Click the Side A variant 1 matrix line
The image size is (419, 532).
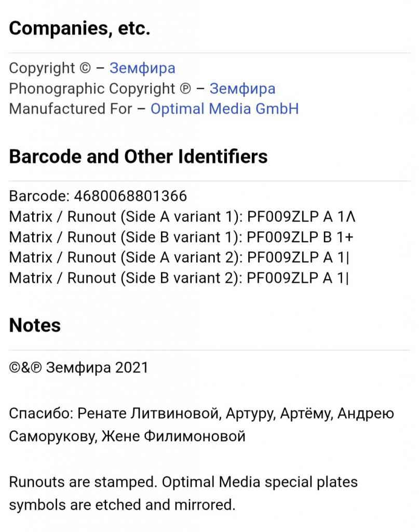point(182,217)
